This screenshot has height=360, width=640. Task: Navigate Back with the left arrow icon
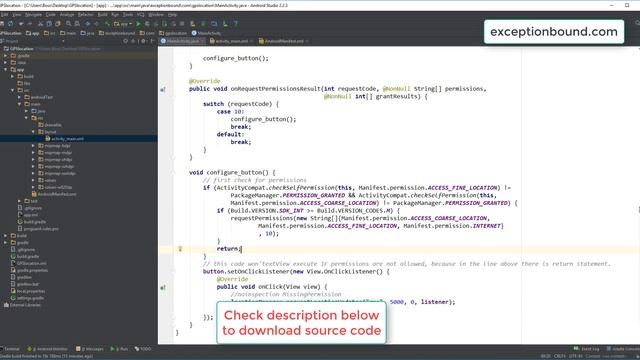[87, 24]
